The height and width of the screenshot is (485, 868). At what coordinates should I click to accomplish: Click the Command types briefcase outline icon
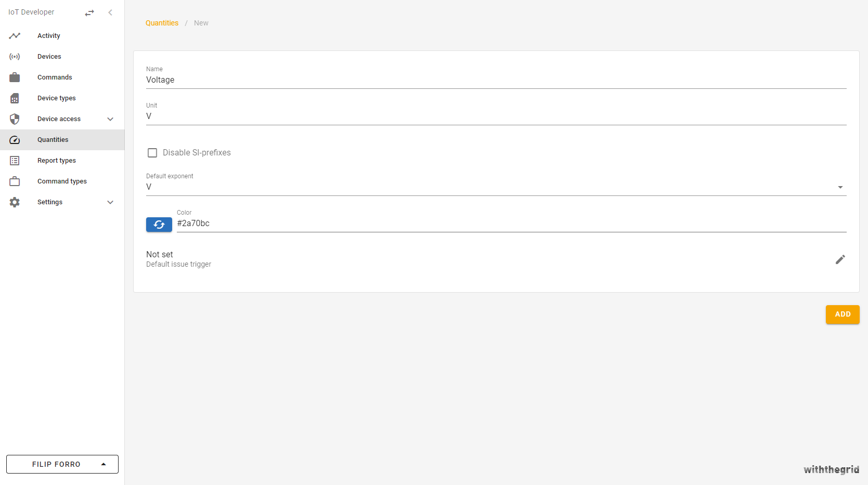tap(15, 181)
